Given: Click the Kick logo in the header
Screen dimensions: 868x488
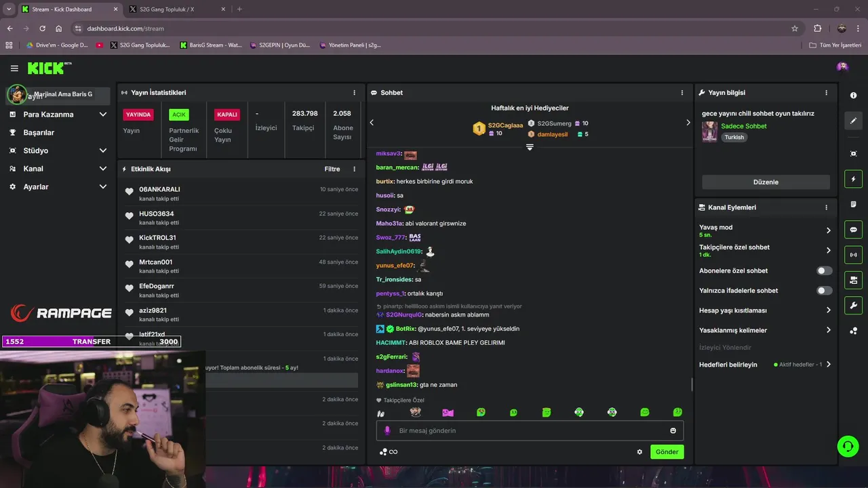Looking at the screenshot, I should (49, 68).
